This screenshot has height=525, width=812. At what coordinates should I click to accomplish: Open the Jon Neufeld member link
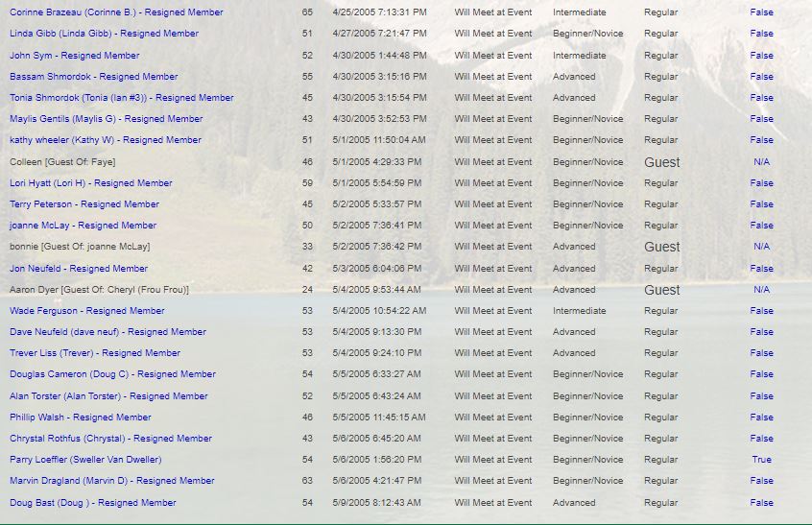pos(79,269)
